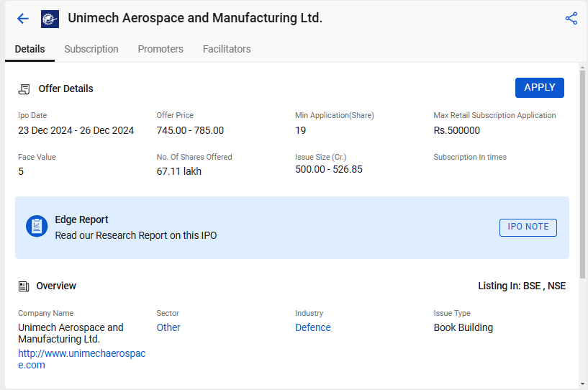The image size is (588, 390).
Task: Open the Promoters tab
Action: click(160, 49)
